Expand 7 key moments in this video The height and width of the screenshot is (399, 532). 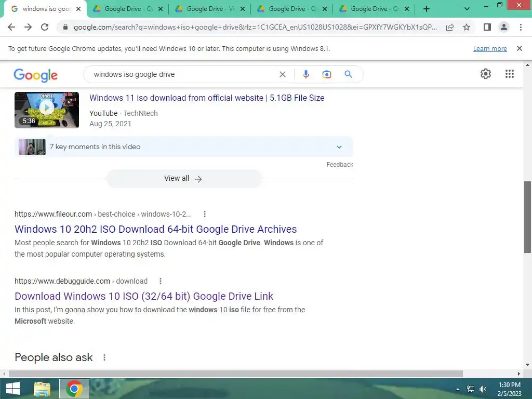pyautogui.click(x=184, y=147)
